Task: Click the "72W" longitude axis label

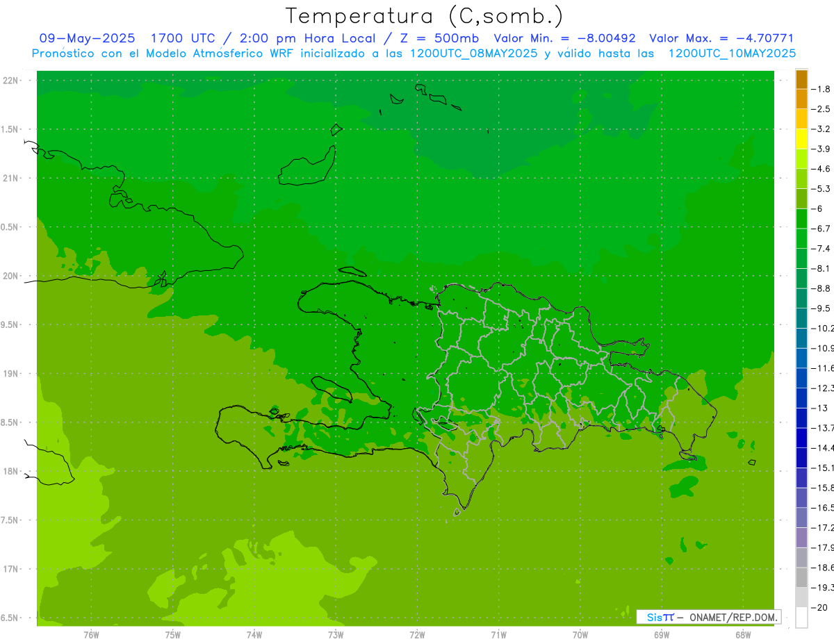Action: [417, 634]
